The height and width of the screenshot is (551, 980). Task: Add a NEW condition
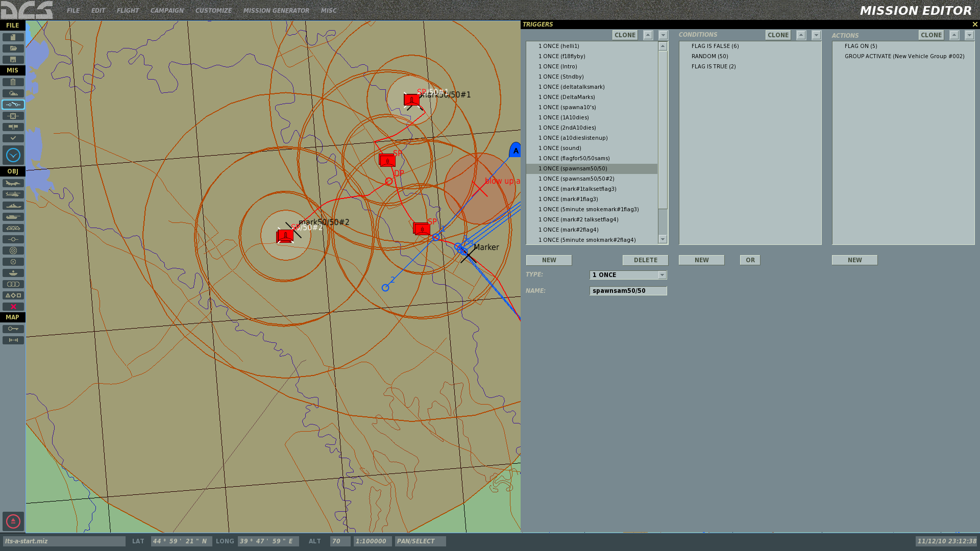pos(702,260)
